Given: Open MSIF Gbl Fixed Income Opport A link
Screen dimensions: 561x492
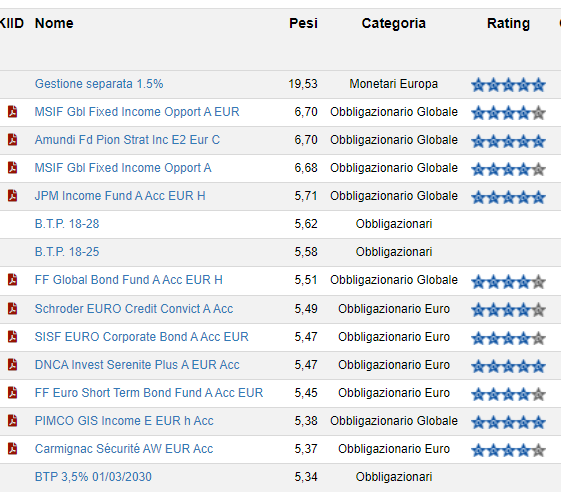Looking at the screenshot, I should coord(123,168).
